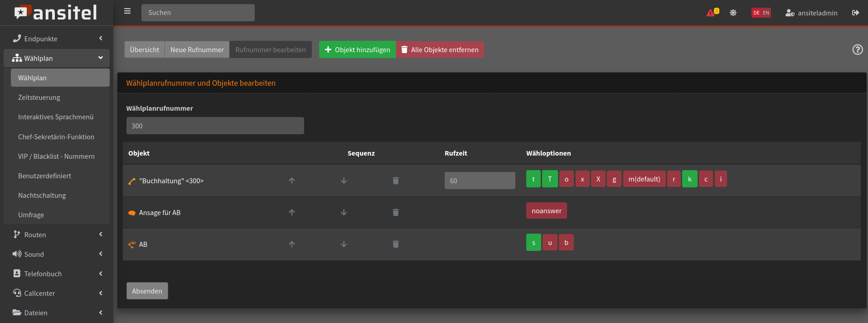
Task: Toggle the light/dark theme sun icon
Action: tap(733, 13)
